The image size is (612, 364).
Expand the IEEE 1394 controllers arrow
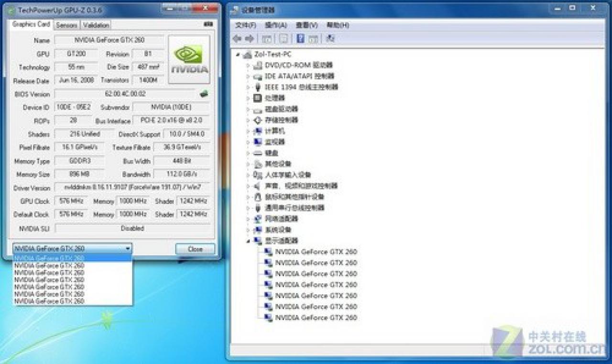tap(248, 87)
